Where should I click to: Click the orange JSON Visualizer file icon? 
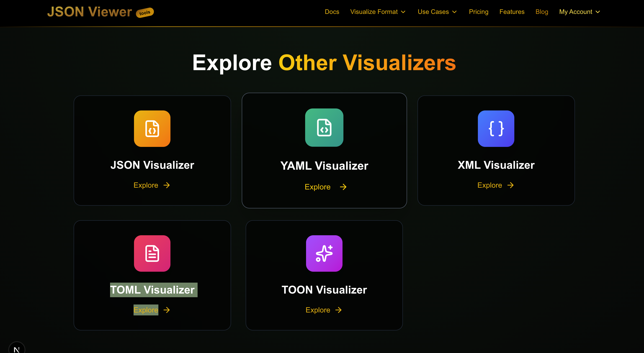152,128
